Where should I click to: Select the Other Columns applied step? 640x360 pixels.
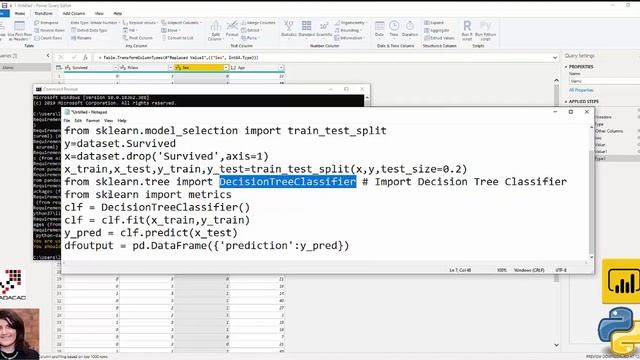pos(609,131)
